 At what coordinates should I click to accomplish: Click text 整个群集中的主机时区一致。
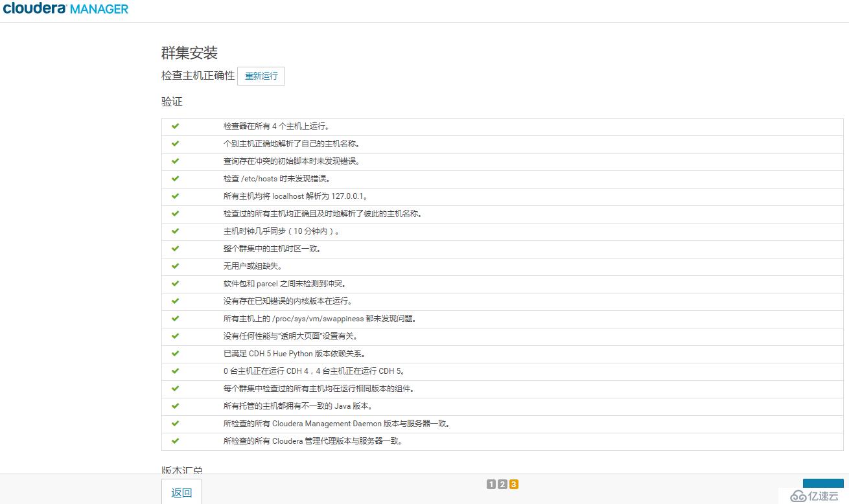point(272,249)
